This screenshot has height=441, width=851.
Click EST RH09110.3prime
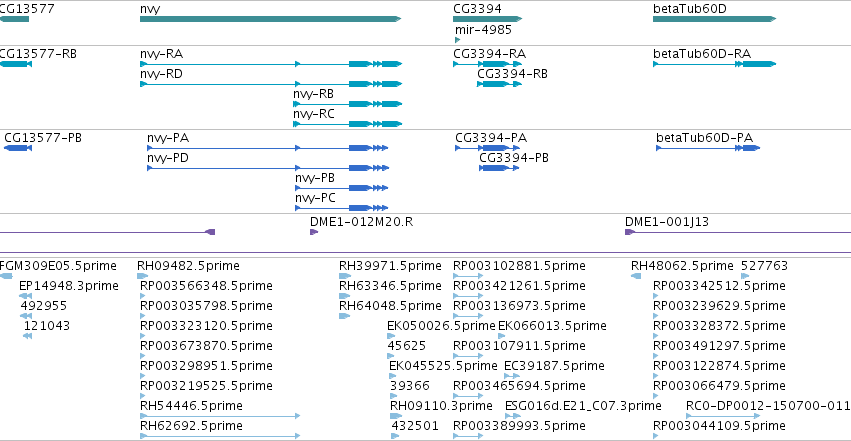396,416
